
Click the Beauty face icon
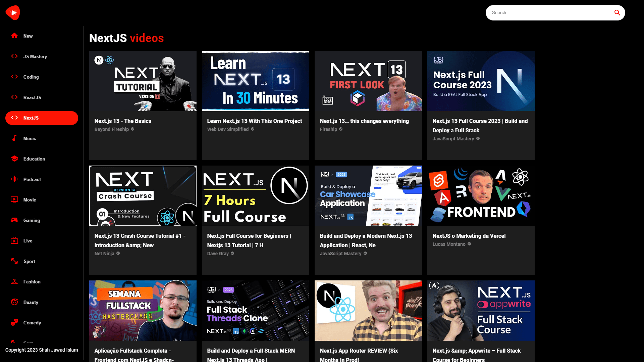tap(14, 302)
